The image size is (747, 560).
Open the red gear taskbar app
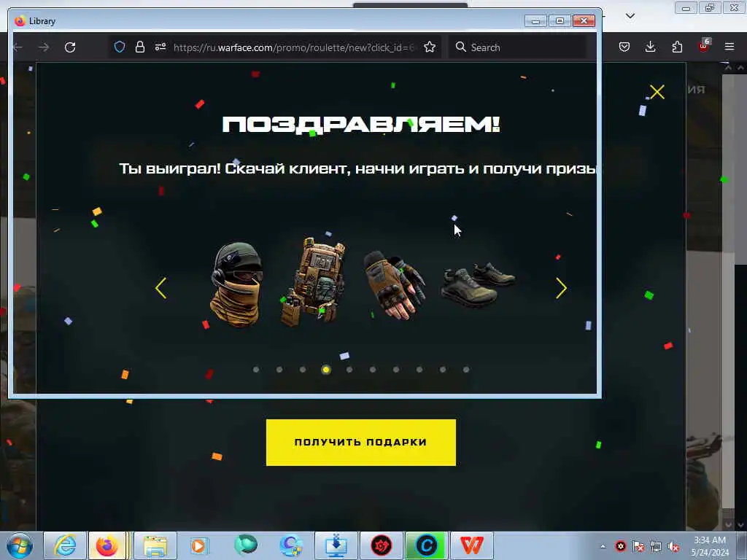click(x=381, y=545)
